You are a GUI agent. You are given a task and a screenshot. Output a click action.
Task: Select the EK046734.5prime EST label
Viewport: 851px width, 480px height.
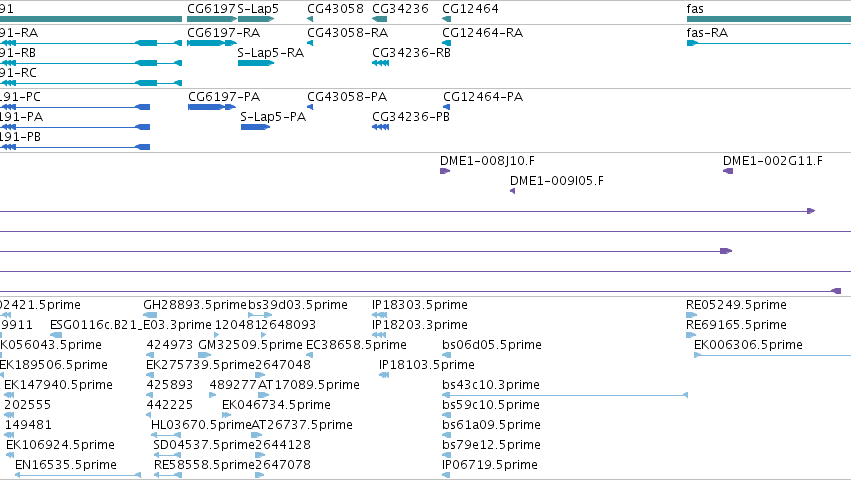276,405
